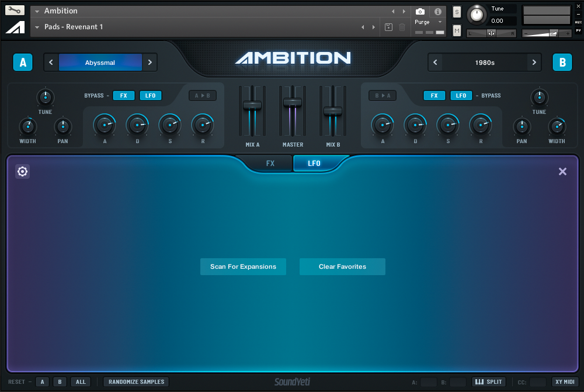Click RANDOMIZE SAMPLES button
This screenshot has width=584, height=392.
(x=136, y=381)
